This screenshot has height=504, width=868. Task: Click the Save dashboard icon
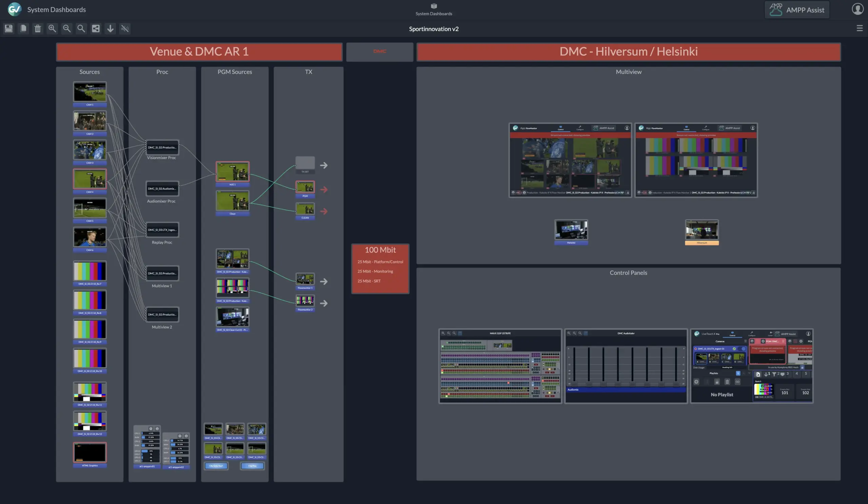(8, 29)
